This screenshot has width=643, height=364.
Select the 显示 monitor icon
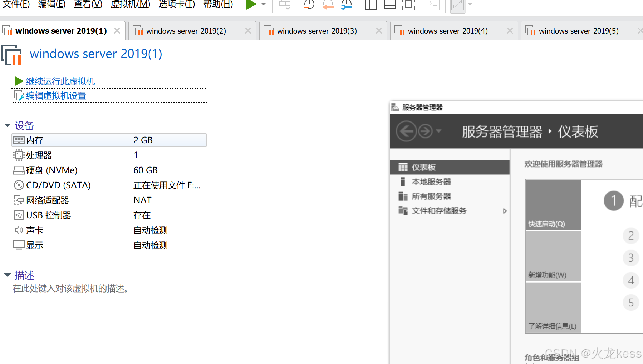[x=19, y=245]
